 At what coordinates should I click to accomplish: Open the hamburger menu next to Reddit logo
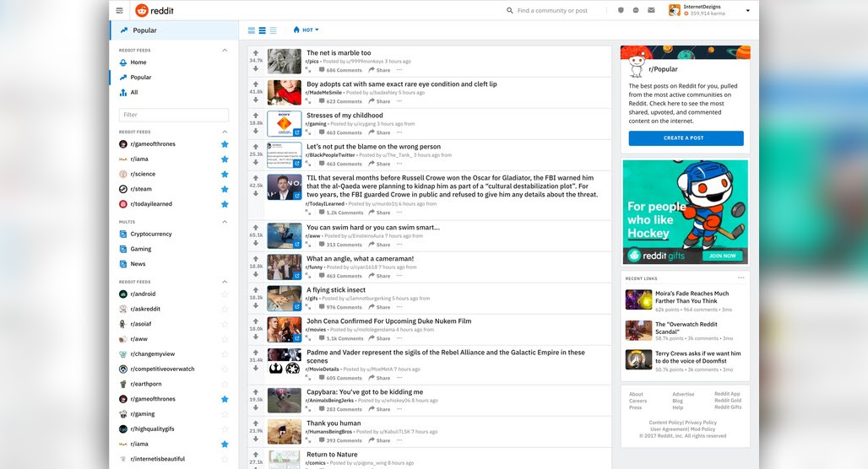click(x=120, y=10)
